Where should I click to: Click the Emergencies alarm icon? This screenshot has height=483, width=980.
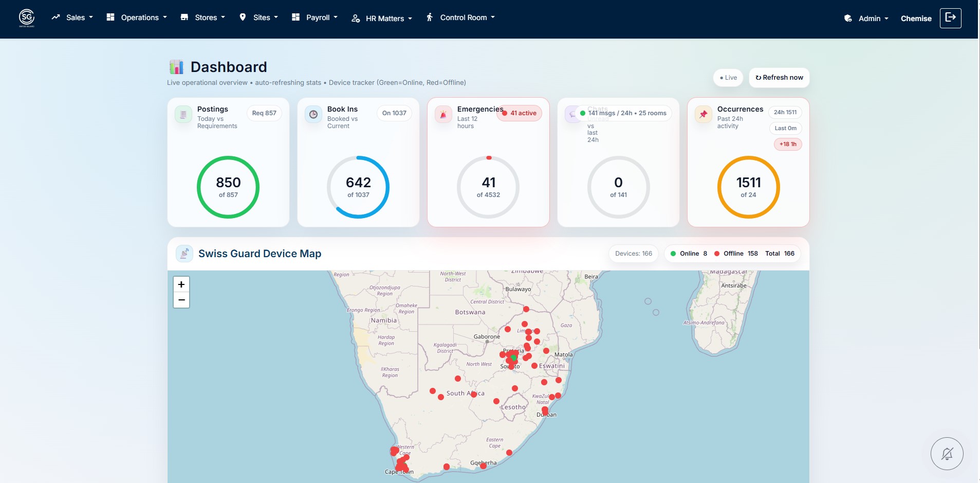[x=443, y=114]
